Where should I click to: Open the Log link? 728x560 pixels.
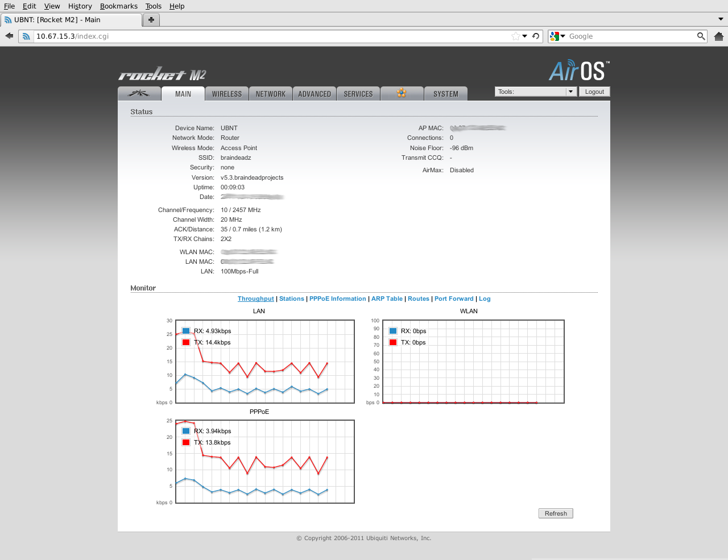click(x=485, y=298)
